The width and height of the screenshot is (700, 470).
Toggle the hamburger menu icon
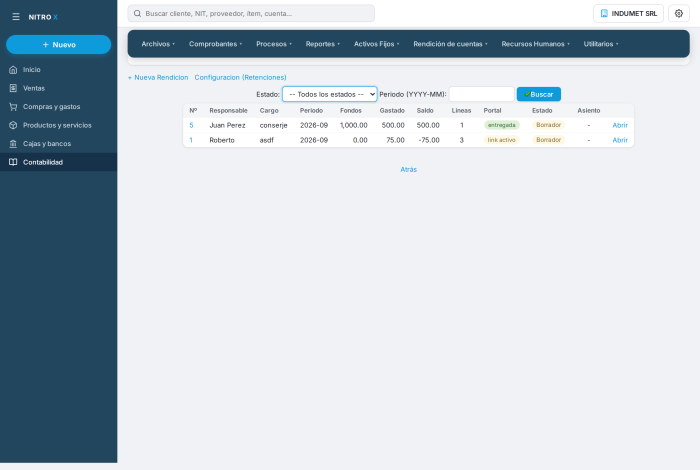pos(16,17)
